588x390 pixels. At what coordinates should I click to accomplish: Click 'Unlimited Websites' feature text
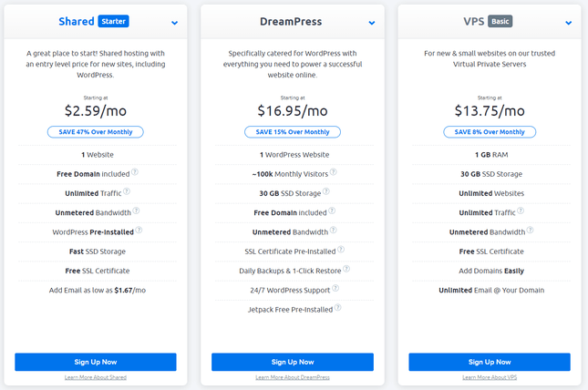(491, 193)
